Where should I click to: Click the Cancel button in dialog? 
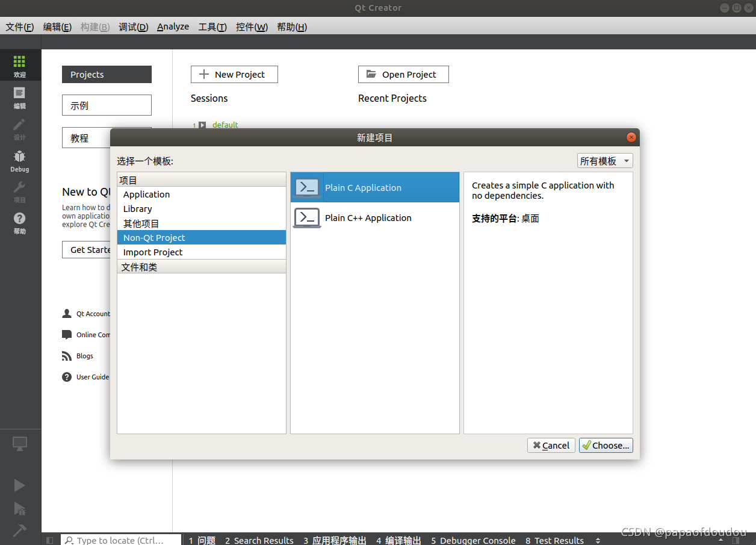[x=551, y=445]
